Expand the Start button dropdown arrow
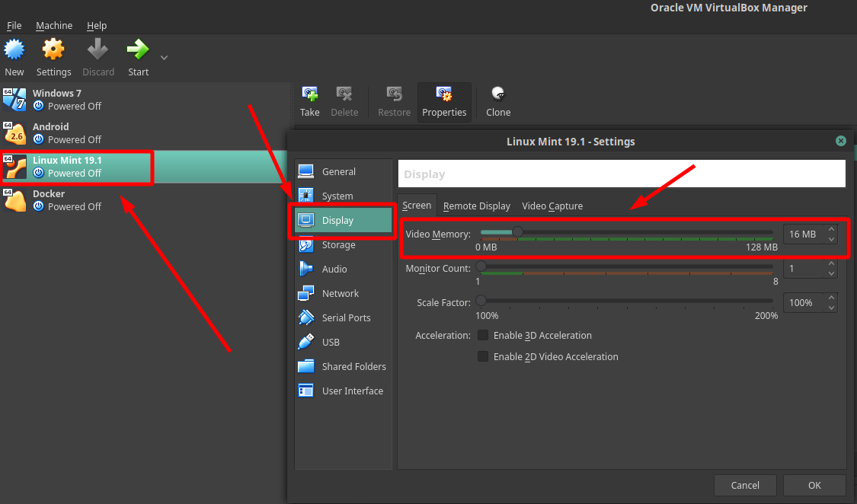The height and width of the screenshot is (504, 857). pos(164,57)
